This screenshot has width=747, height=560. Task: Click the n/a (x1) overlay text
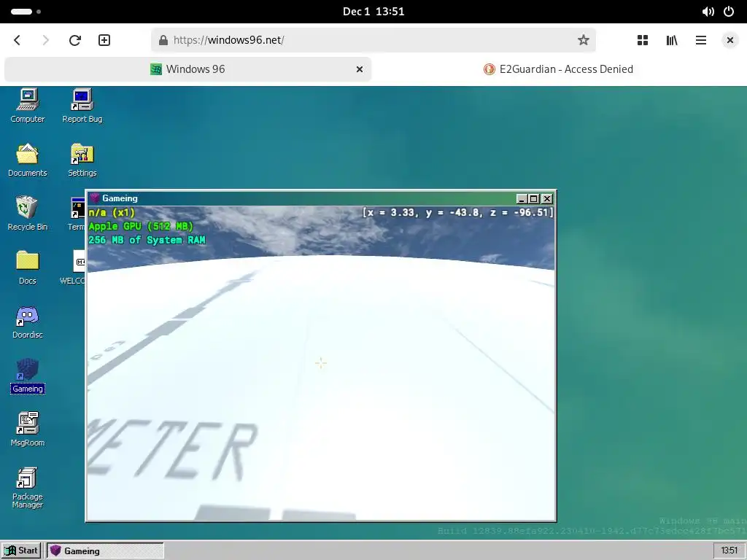(x=112, y=212)
